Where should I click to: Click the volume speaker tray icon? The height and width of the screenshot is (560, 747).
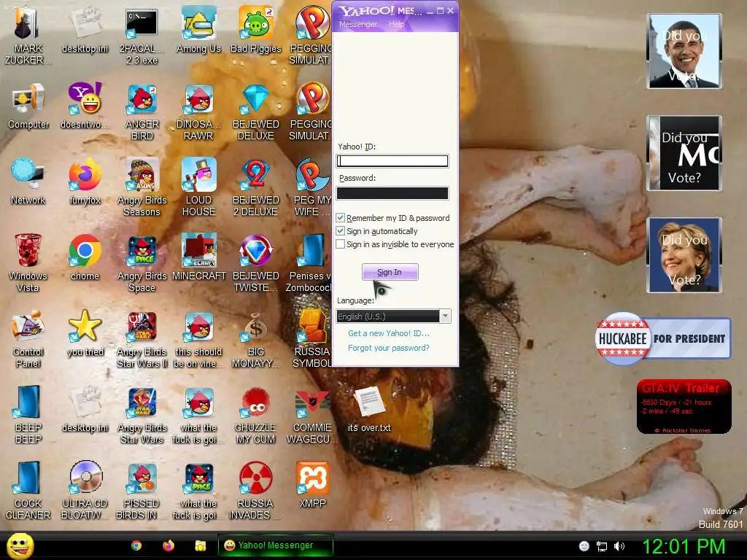tap(619, 546)
